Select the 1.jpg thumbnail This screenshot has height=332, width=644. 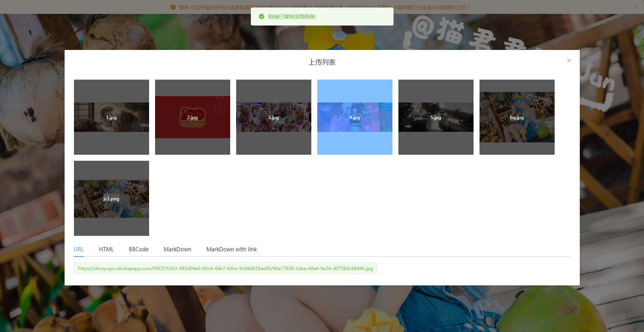tap(112, 117)
